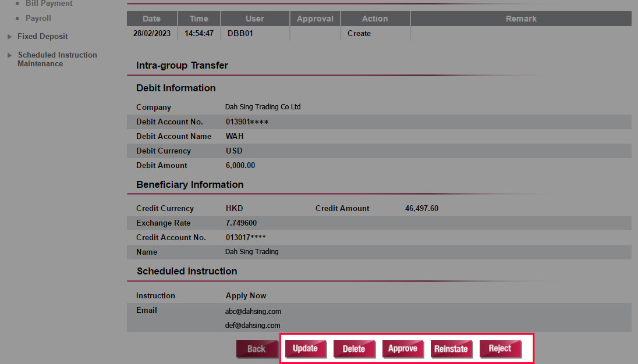
Task: Select beneficiary name Dah Sing Trading
Action: 252,252
